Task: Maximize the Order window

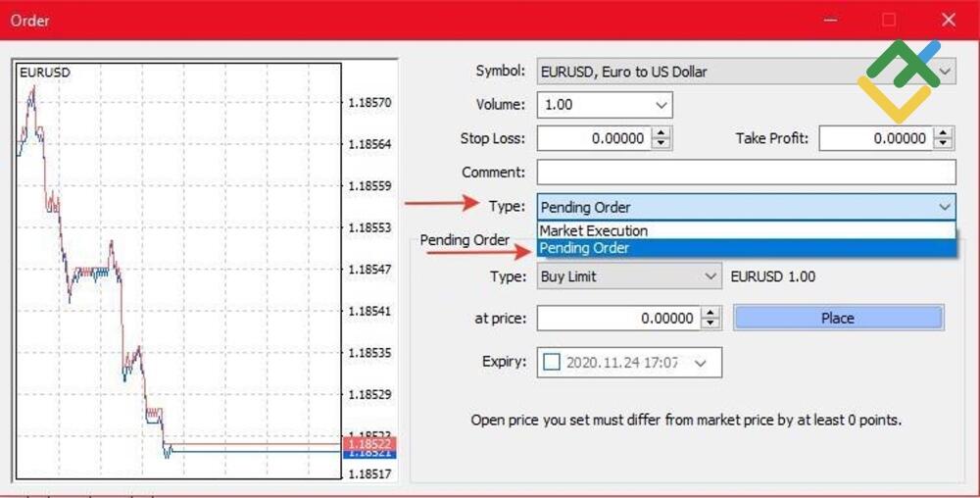Action: pyautogui.click(x=889, y=20)
